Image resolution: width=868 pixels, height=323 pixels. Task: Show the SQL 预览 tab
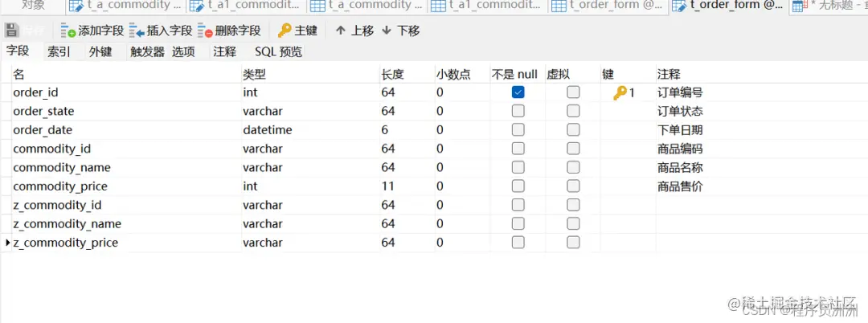[x=278, y=52]
